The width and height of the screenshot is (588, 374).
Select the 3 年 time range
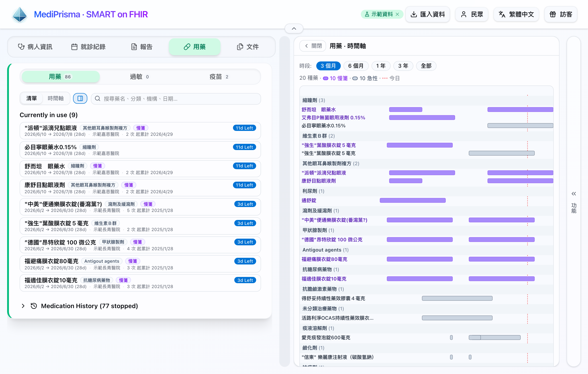pyautogui.click(x=403, y=66)
